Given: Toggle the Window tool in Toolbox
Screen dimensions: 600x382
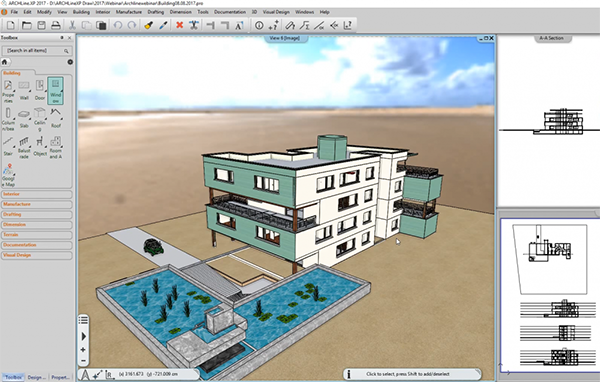Looking at the screenshot, I should (55, 90).
